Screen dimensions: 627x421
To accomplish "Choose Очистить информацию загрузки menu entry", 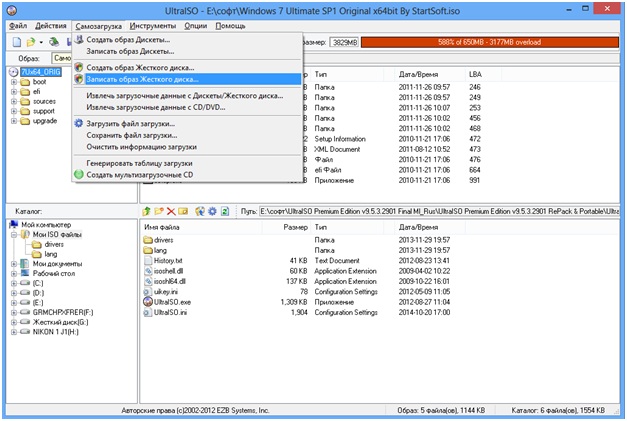I will (187, 147).
